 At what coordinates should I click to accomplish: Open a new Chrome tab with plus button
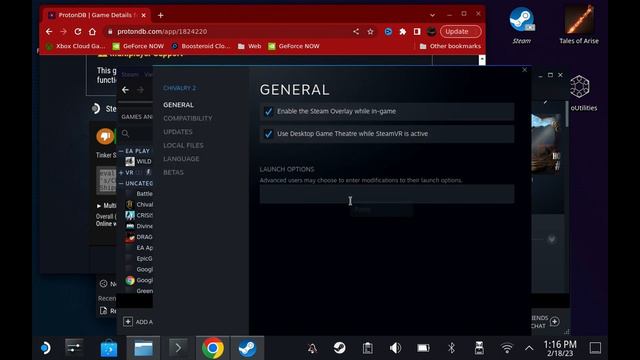(x=160, y=16)
